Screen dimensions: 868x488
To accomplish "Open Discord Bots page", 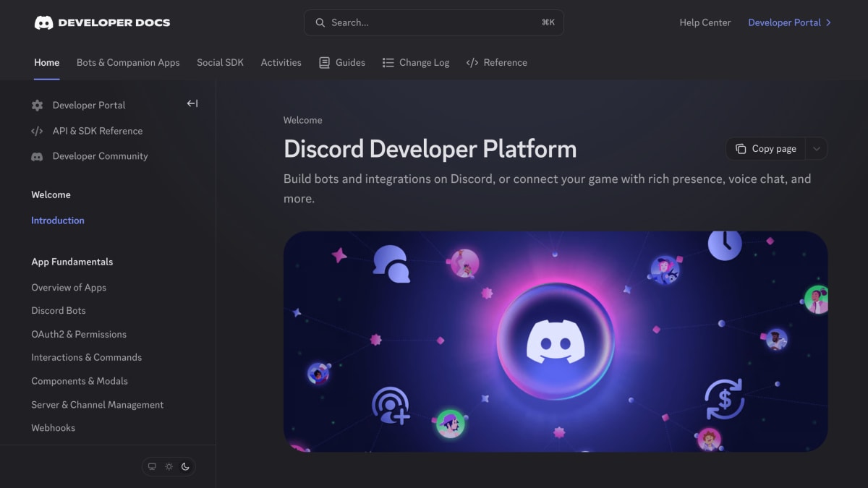I will (x=59, y=311).
